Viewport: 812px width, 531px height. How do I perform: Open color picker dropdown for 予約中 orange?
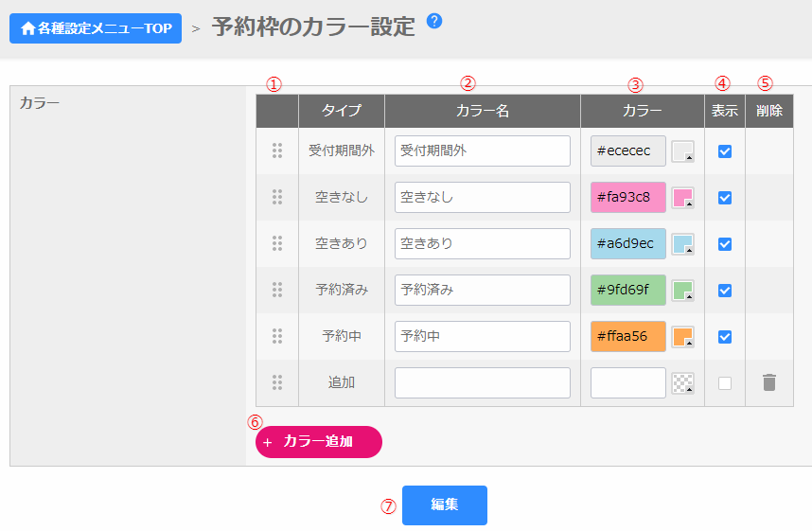click(682, 337)
